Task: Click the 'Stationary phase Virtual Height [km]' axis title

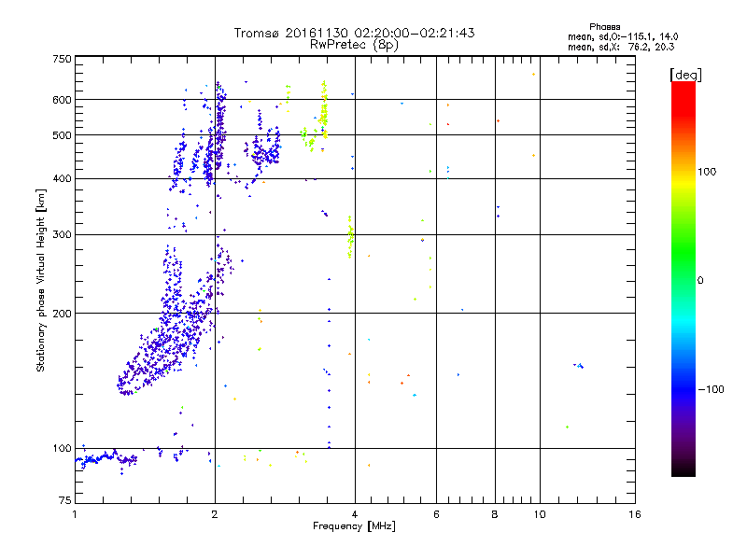Action: click(x=40, y=281)
